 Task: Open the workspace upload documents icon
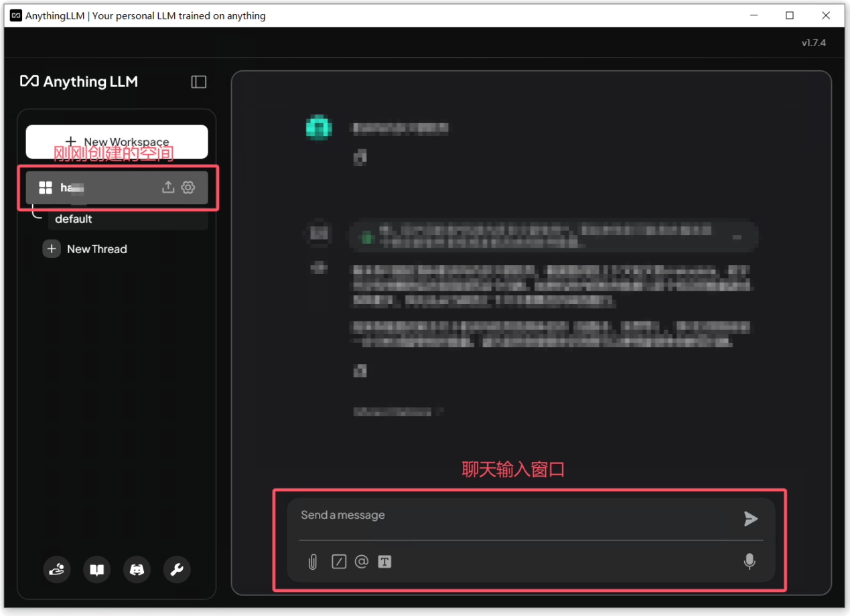pos(168,187)
